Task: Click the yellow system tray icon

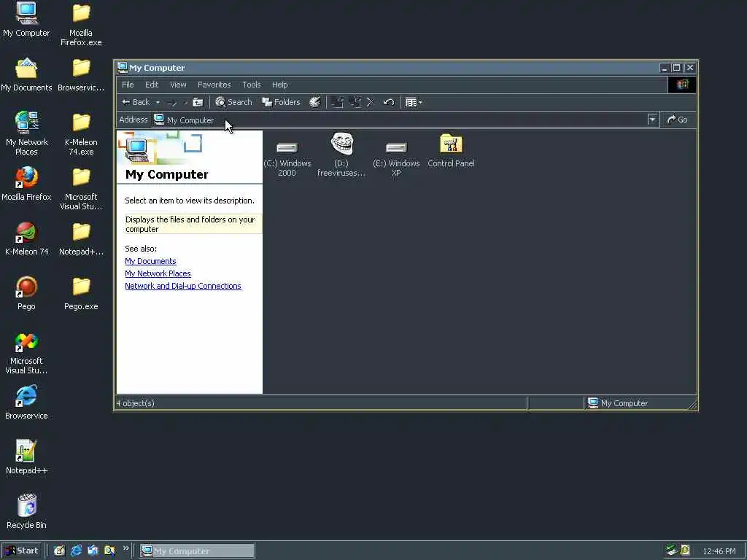Action: pos(685,550)
